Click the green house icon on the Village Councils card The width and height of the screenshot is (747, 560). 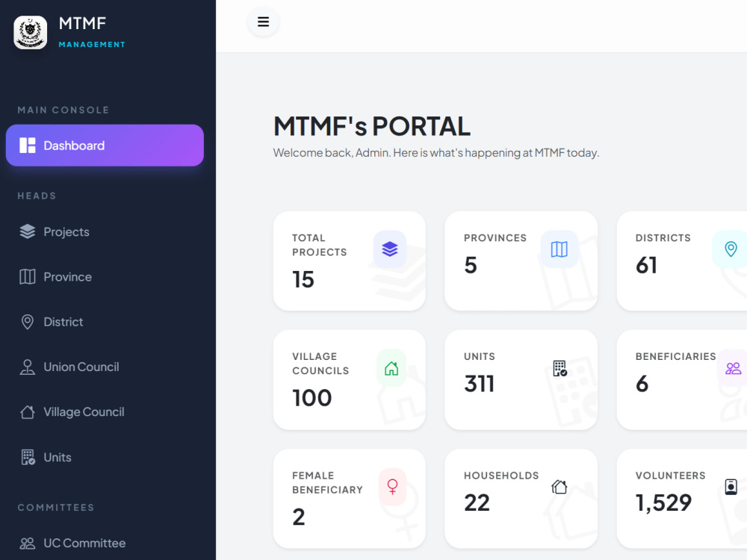click(391, 368)
